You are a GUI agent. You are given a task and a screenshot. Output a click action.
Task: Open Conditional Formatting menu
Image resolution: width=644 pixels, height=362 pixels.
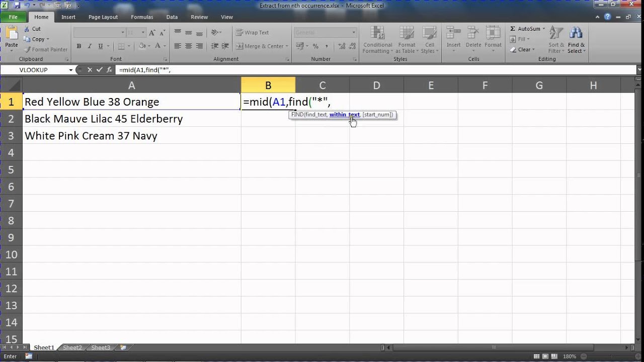[x=377, y=40]
